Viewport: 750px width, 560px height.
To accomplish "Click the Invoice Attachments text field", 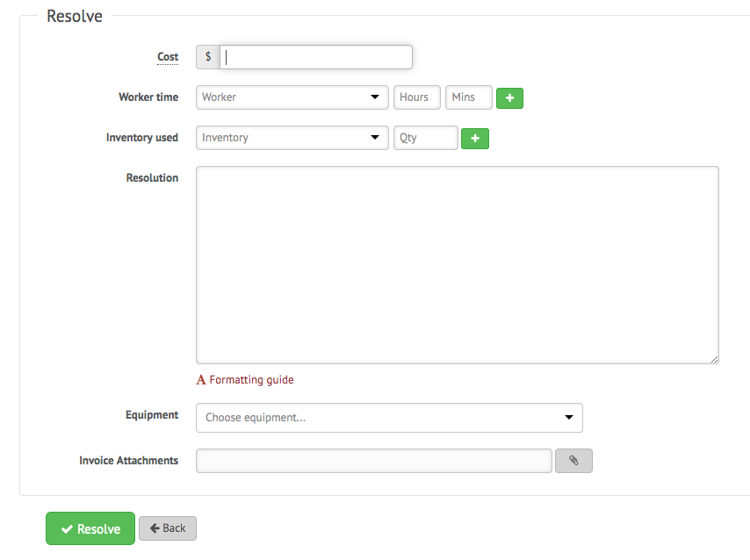I will pos(373,461).
